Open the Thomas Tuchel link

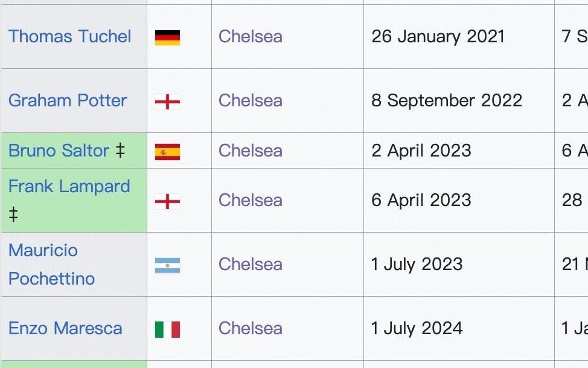tap(70, 36)
